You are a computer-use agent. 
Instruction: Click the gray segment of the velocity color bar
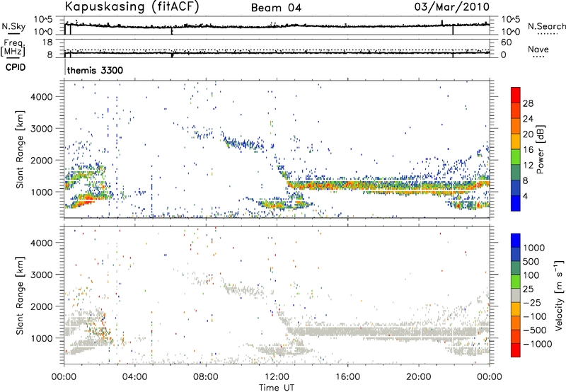[x=516, y=295]
